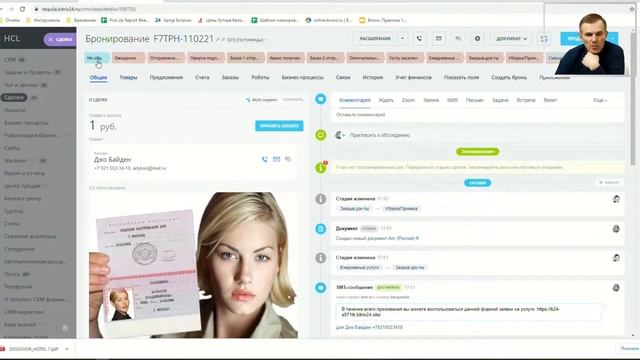Select the Встреча activity tab
Screen dimensions: 640x360
(x=526, y=100)
